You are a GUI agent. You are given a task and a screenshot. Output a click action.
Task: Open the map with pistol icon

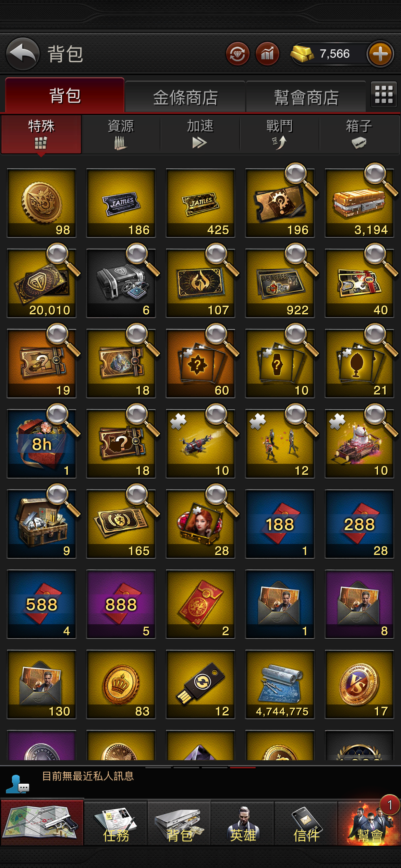[42, 823]
